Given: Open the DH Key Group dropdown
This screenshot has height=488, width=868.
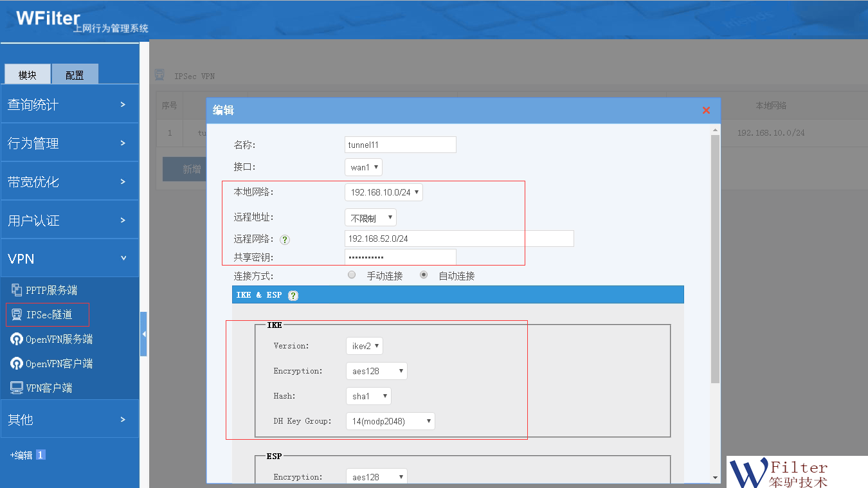Looking at the screenshot, I should [390, 421].
